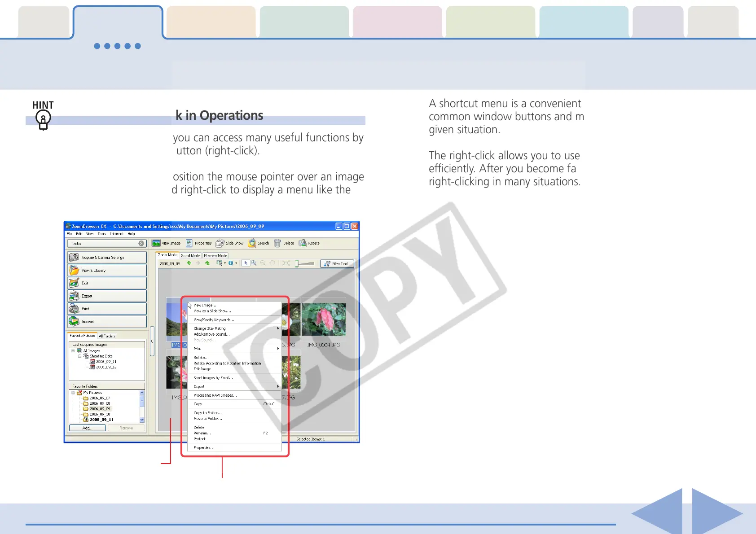Adjust the thumbnail zoom slider

coord(305,263)
